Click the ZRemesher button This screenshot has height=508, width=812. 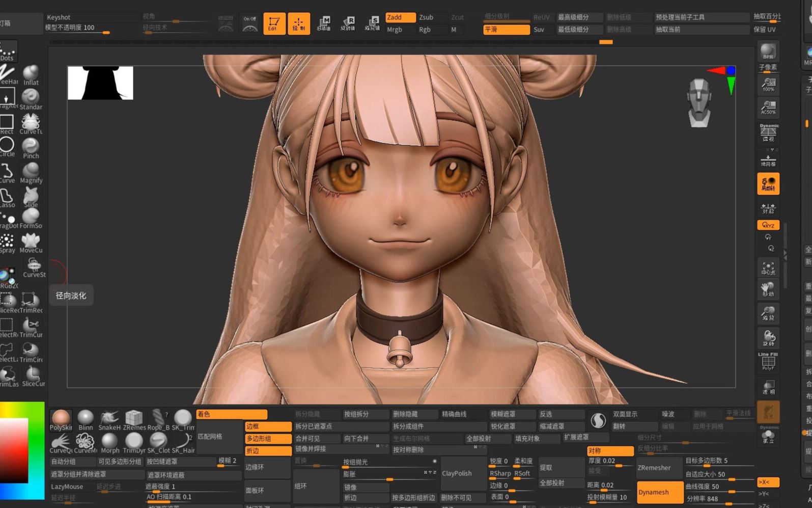click(660, 468)
